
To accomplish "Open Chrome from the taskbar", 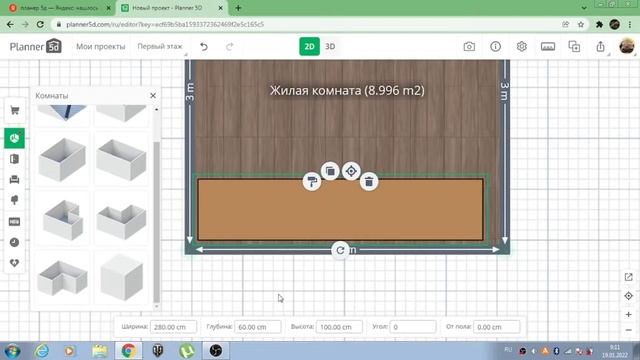I will pyautogui.click(x=128, y=351).
